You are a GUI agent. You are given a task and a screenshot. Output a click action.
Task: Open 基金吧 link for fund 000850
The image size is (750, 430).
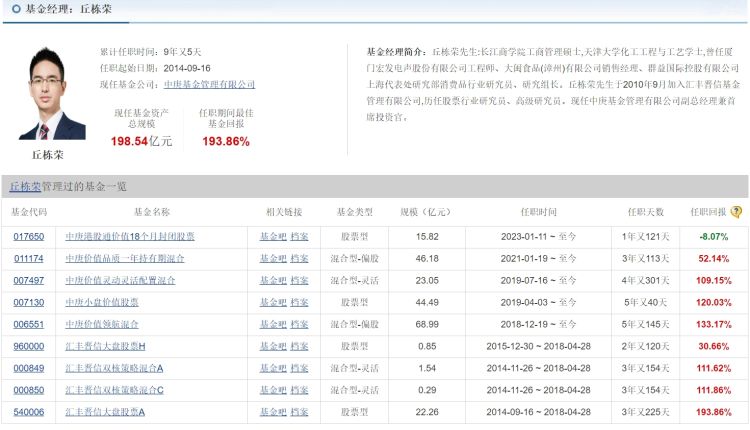click(x=273, y=390)
